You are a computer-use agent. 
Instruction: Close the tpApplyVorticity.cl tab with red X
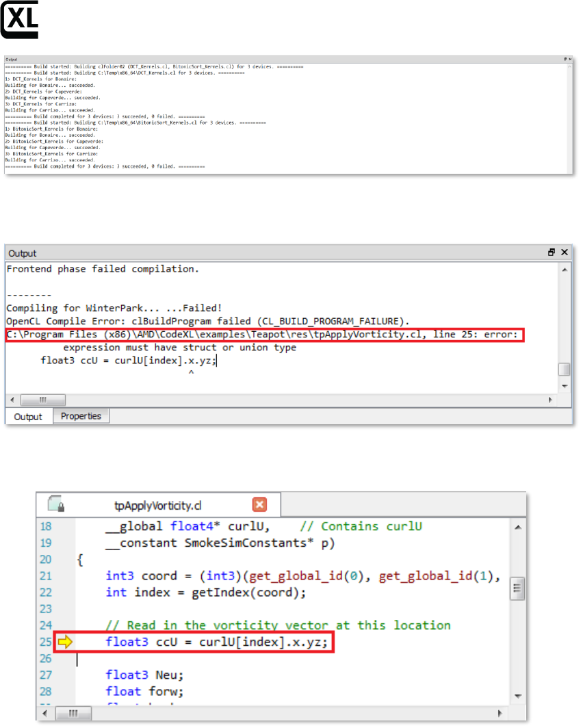tap(259, 504)
